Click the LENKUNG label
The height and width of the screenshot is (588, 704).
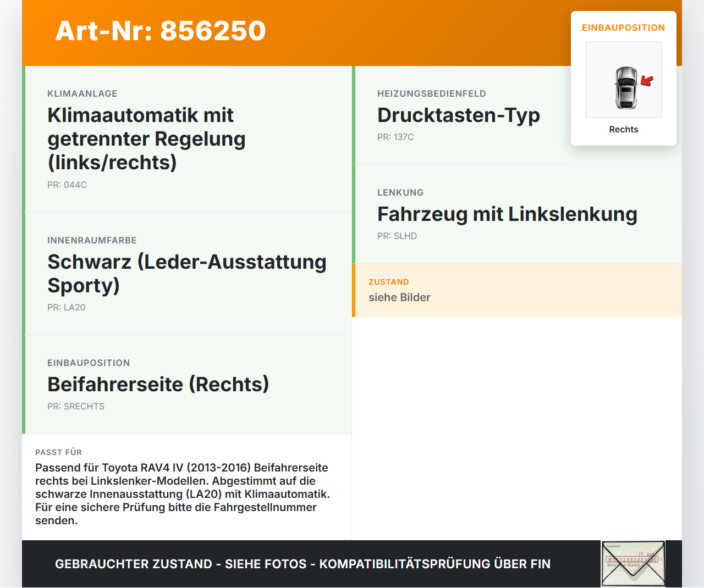tap(400, 192)
